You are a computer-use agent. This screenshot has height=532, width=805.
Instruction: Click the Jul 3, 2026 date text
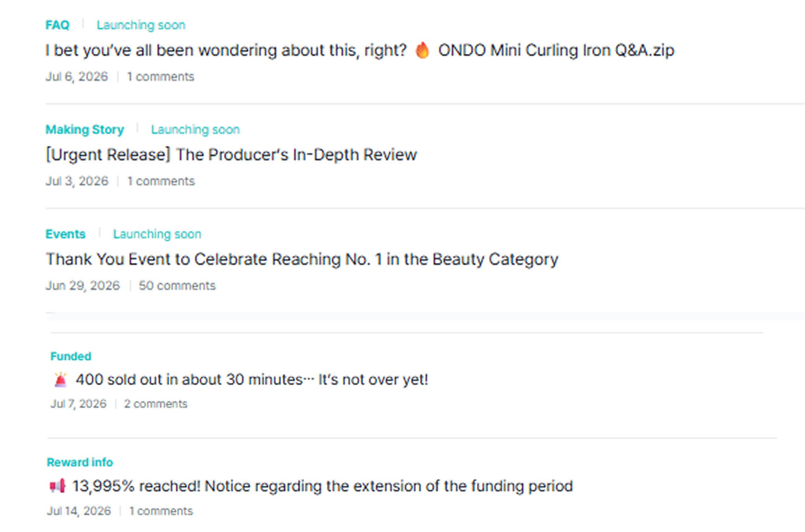[77, 181]
